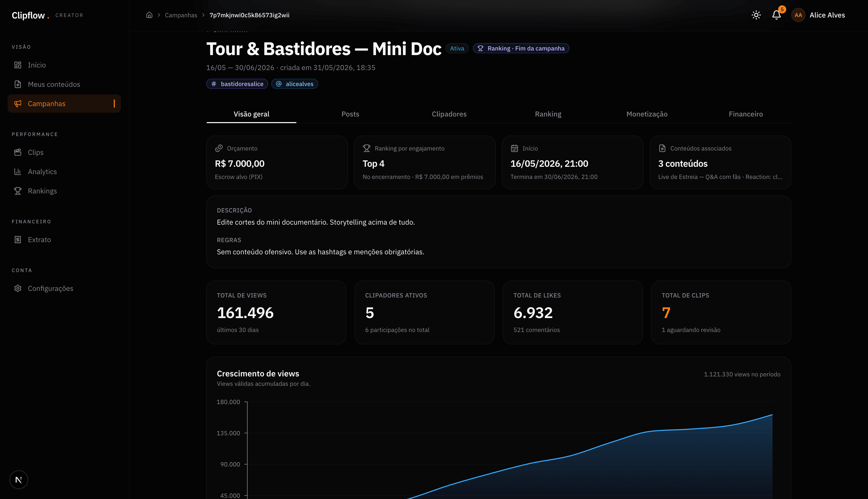Click the Next.js N badge icon
The height and width of the screenshot is (499, 868).
(x=19, y=480)
